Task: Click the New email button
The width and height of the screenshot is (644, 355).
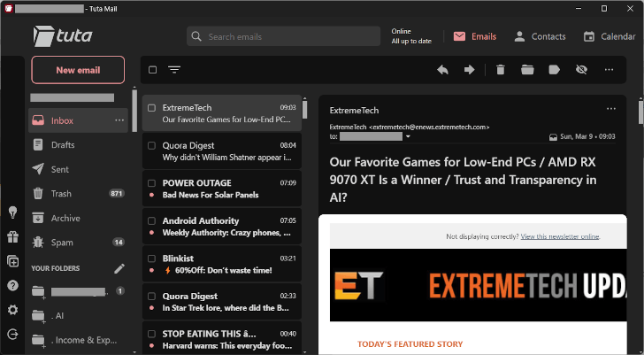Action: pyautogui.click(x=78, y=70)
